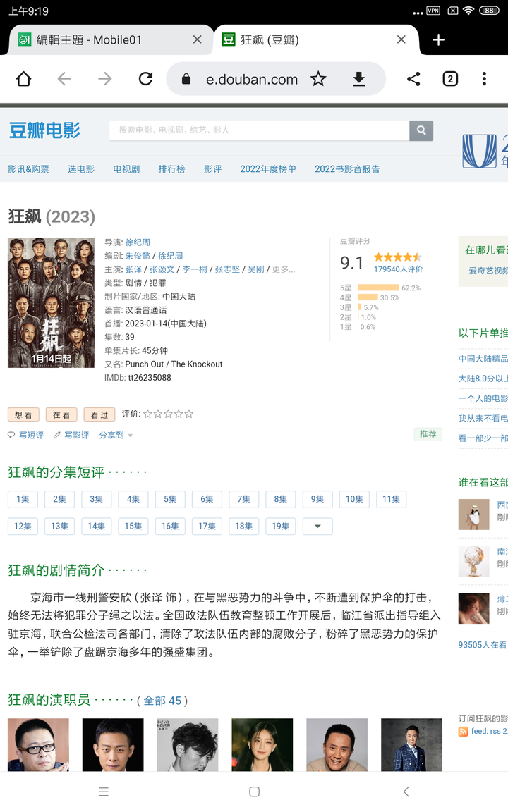Close the 編輯主題 - Mobile01 tab
The height and width of the screenshot is (812, 508).
(x=197, y=39)
